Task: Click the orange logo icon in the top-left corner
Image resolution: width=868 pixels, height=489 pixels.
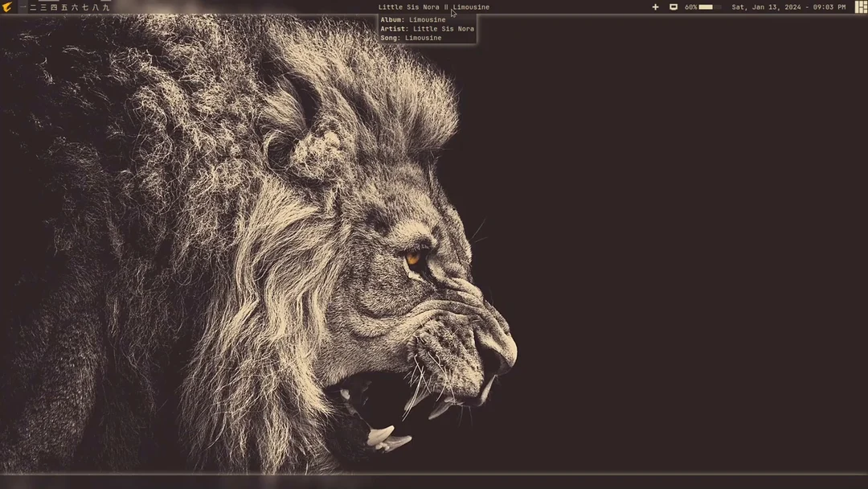Action: (8, 6)
